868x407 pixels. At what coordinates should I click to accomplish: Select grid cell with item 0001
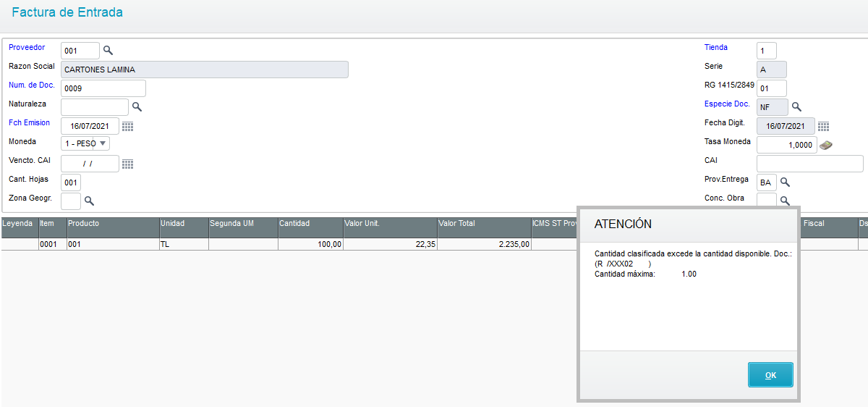[x=52, y=245]
